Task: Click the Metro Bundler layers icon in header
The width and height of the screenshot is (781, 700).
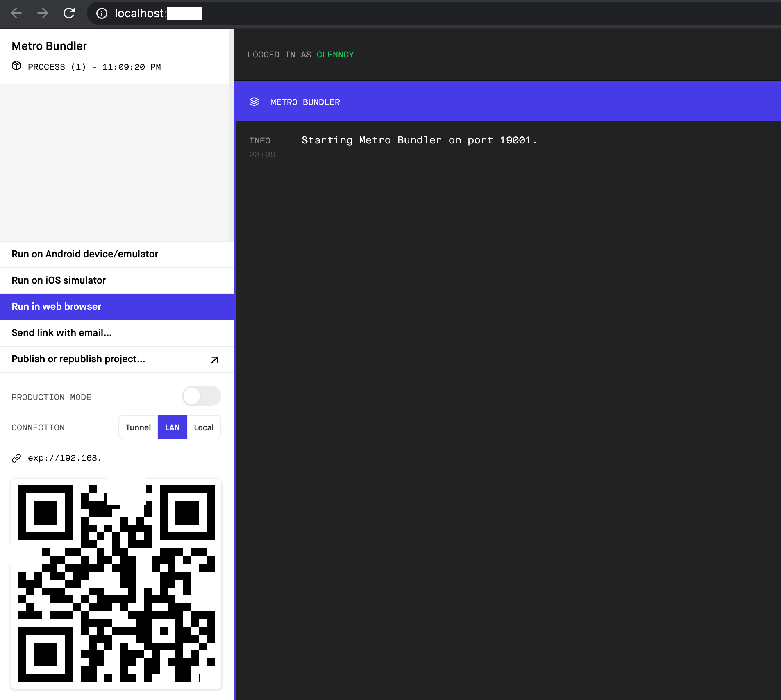Action: pyautogui.click(x=254, y=102)
